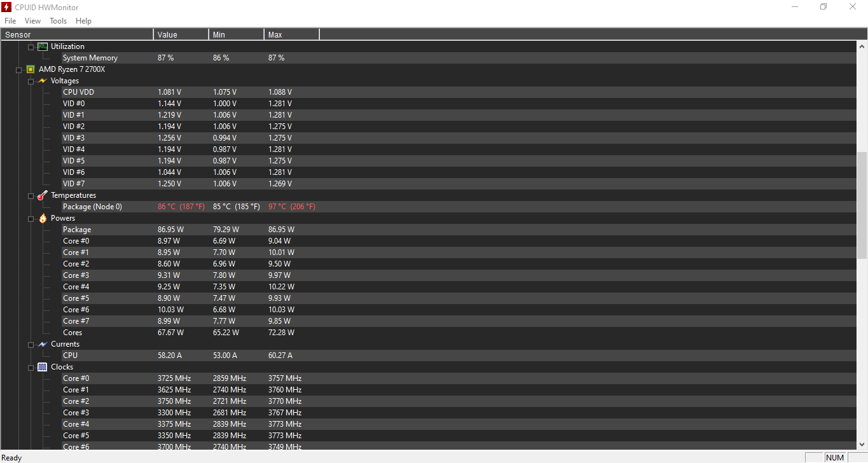
Task: Collapse the Clocks group
Action: [x=31, y=368]
